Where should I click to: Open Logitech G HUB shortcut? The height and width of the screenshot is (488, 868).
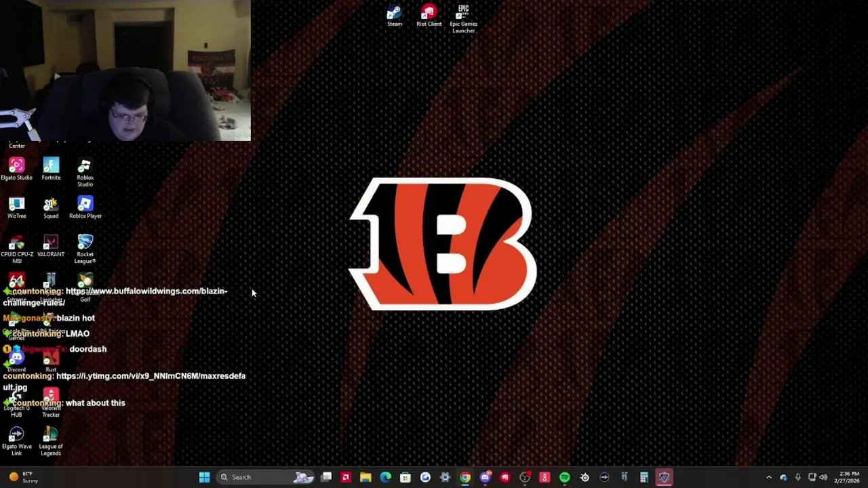[16, 403]
